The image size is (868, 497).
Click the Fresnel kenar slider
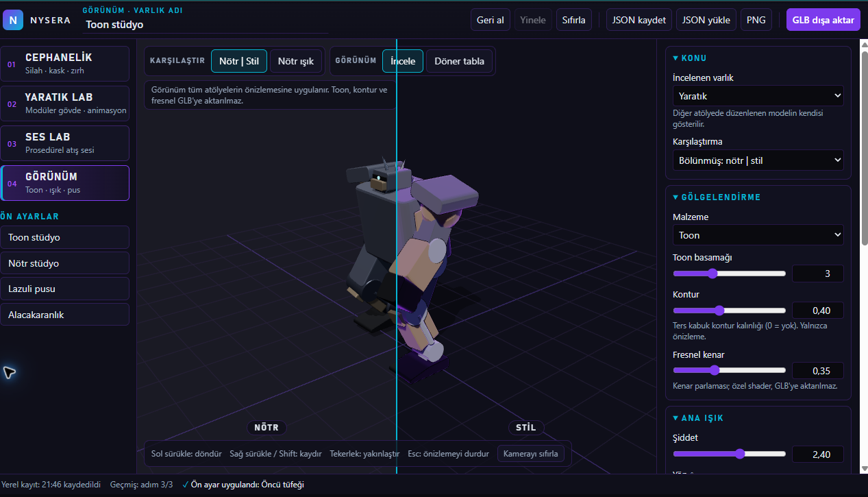[729, 371]
